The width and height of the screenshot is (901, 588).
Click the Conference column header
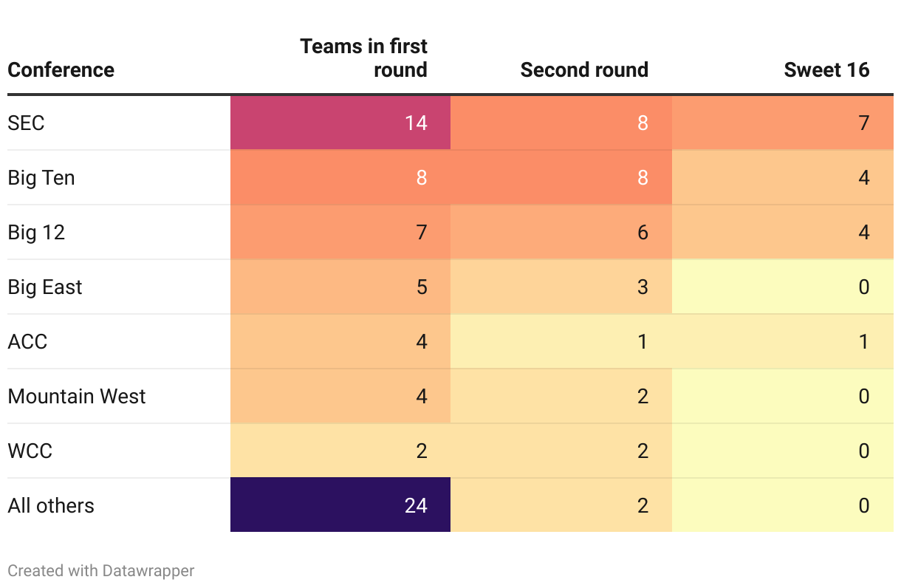pos(61,70)
